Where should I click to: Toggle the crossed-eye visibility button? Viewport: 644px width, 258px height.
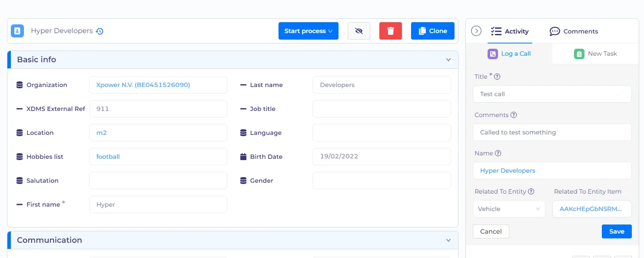tap(359, 31)
